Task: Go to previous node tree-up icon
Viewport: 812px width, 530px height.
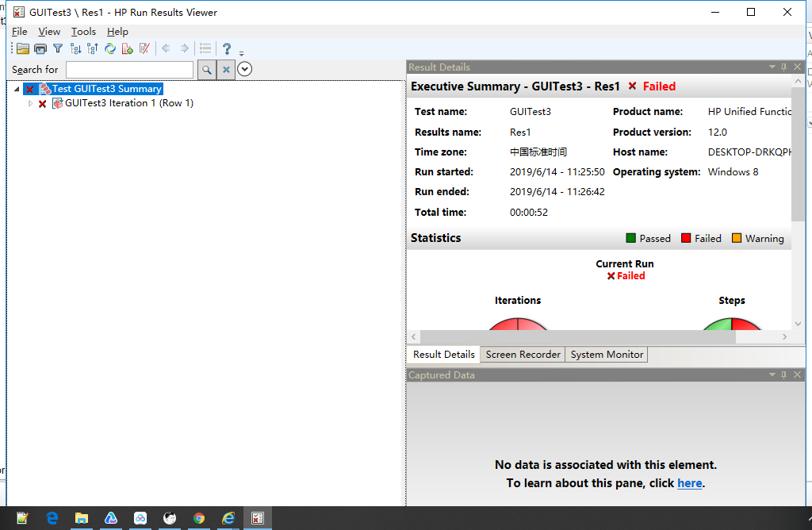Action: coord(93,48)
